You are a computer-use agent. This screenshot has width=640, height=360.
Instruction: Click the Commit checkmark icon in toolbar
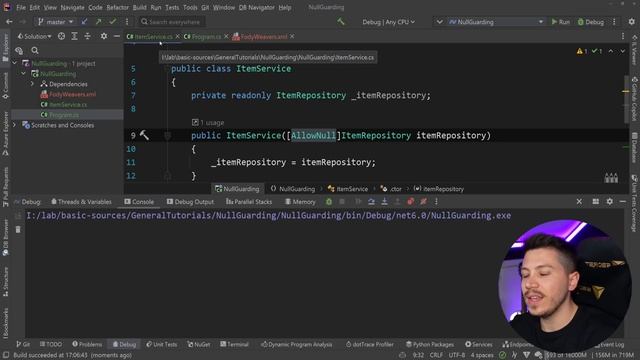(113, 22)
